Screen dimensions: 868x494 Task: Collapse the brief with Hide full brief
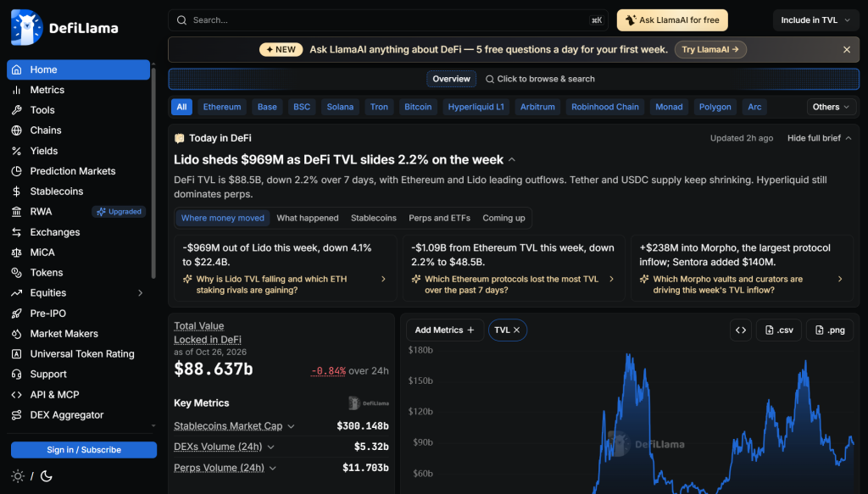tap(820, 138)
